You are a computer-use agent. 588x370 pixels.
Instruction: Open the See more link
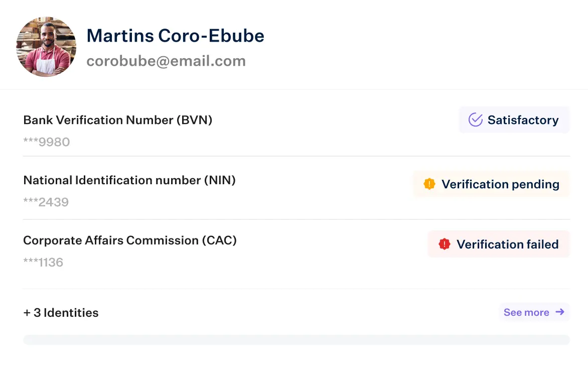coord(534,312)
